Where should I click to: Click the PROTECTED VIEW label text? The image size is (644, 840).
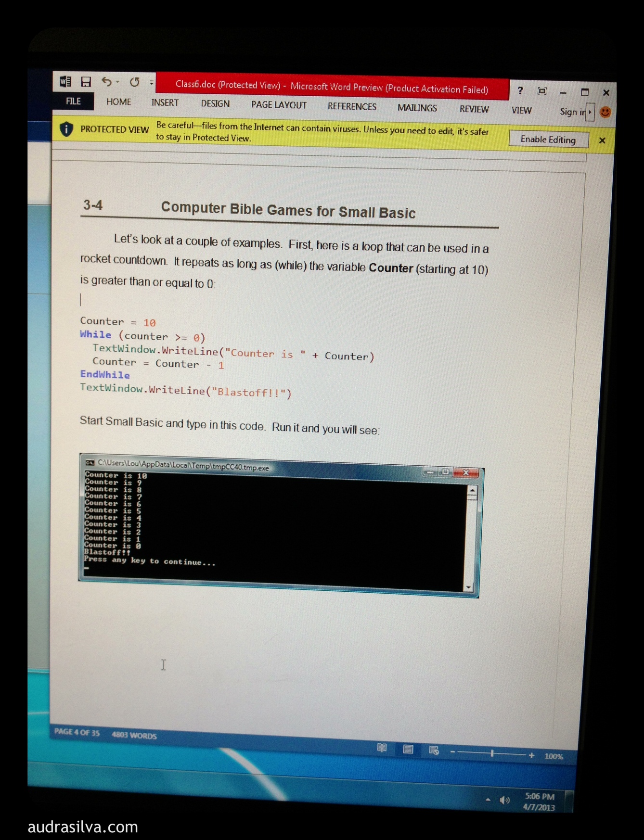point(115,129)
